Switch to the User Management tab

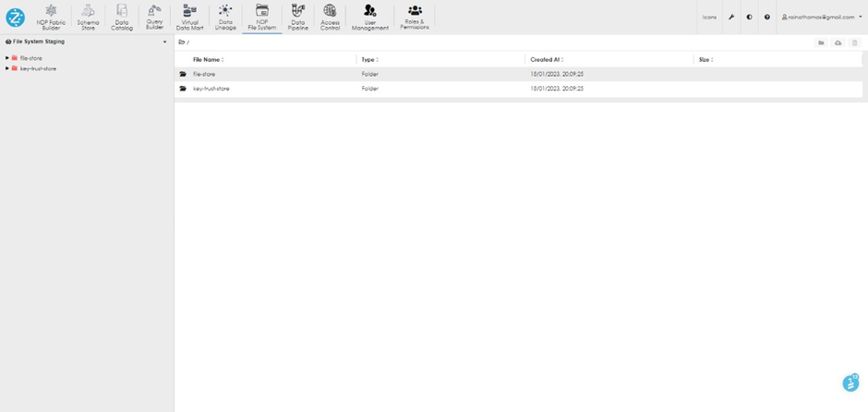369,17
